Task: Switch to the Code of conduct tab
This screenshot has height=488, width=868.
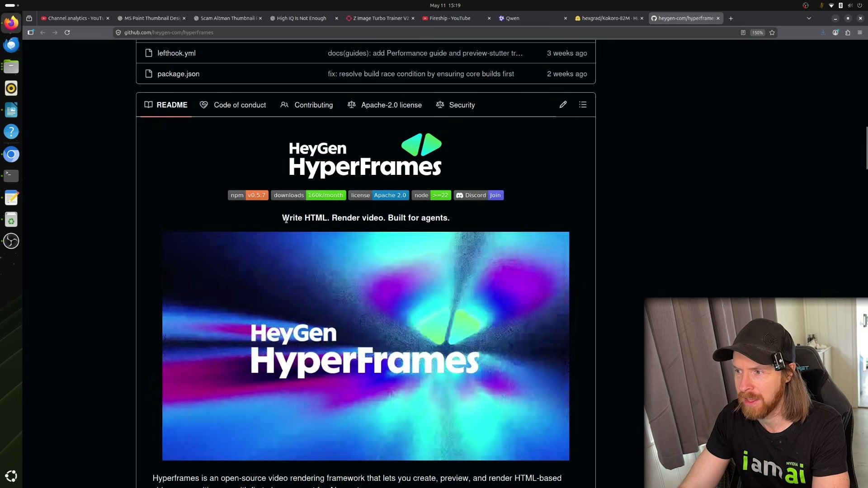Action: pos(233,105)
